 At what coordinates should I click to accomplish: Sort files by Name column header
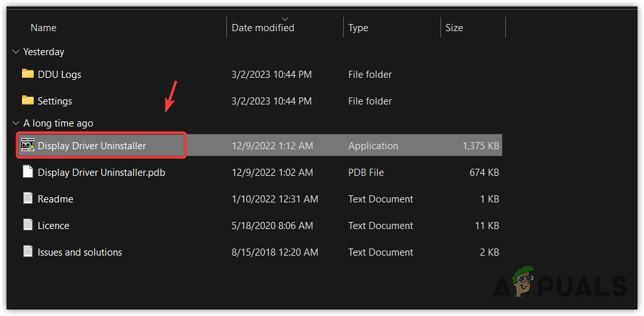(x=43, y=28)
